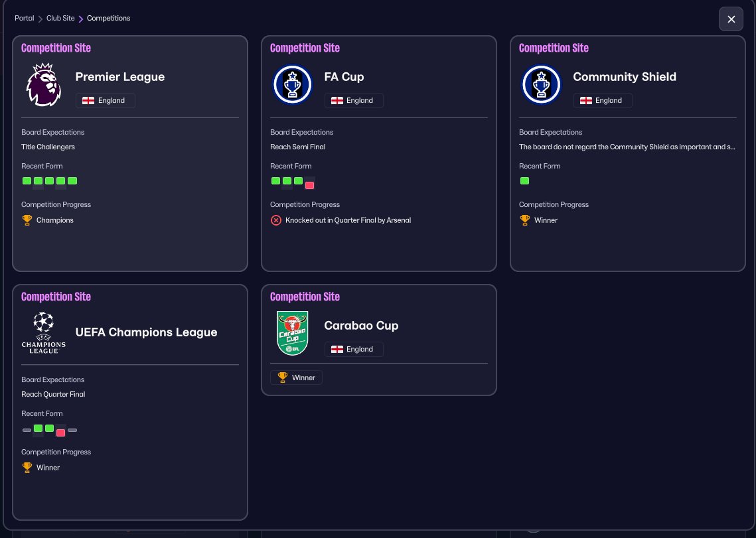The width and height of the screenshot is (756, 538).
Task: Click the FA Cup England nation tag
Action: coord(354,100)
